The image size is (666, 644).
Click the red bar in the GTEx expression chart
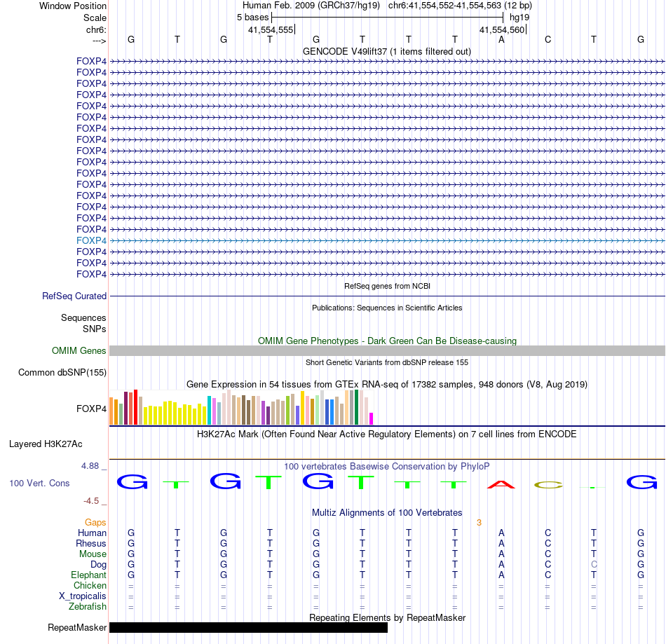pos(135,407)
